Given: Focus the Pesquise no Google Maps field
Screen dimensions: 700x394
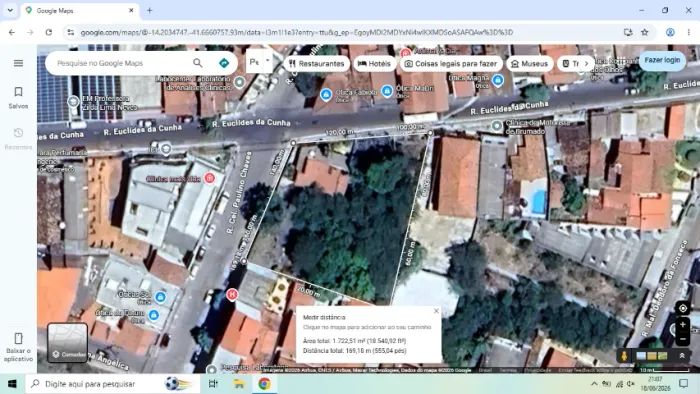Looking at the screenshot, I should (121, 63).
